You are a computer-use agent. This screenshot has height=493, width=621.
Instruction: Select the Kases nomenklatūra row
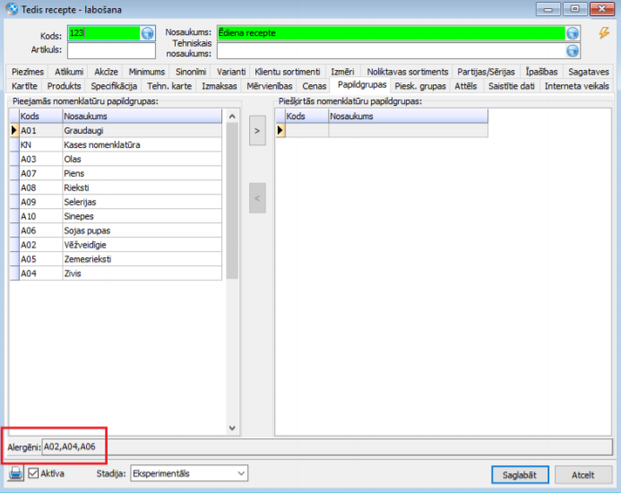pos(116,145)
